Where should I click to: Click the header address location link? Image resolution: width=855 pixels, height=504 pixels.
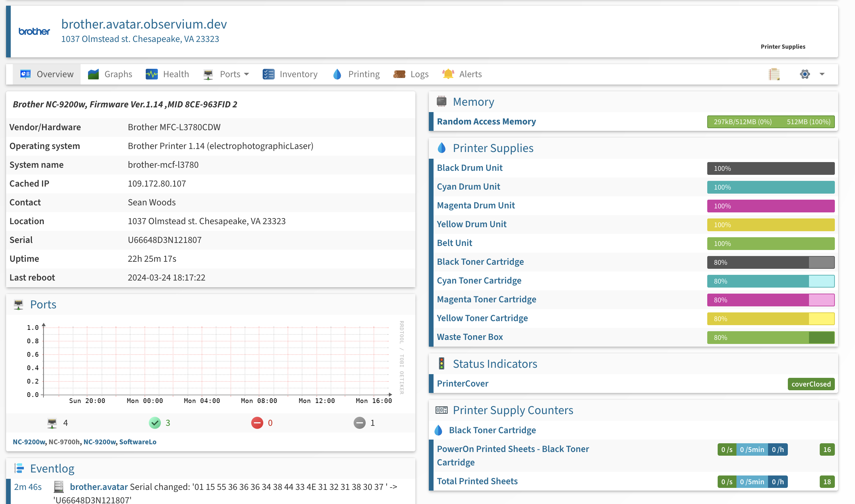pyautogui.click(x=140, y=39)
